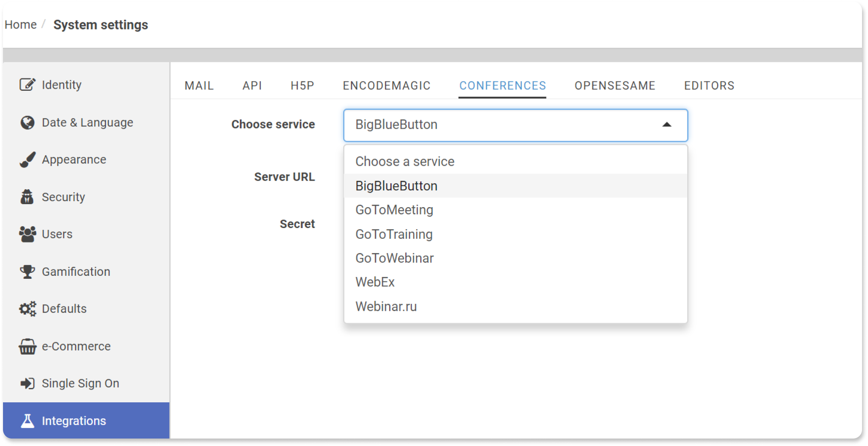Click the Integrations flask icon
The height and width of the screenshot is (446, 868).
pyautogui.click(x=28, y=421)
